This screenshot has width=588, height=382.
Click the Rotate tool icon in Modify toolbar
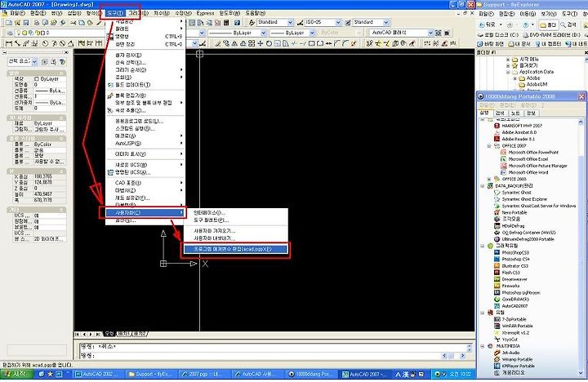pyautogui.click(x=269, y=43)
